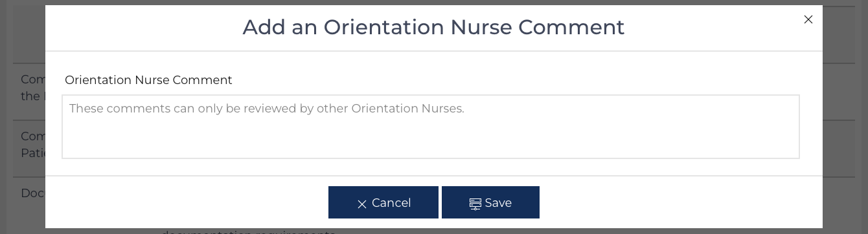Viewport: 868px width, 234px height.
Task: Save the orientation nurse comment
Action: coord(490,202)
